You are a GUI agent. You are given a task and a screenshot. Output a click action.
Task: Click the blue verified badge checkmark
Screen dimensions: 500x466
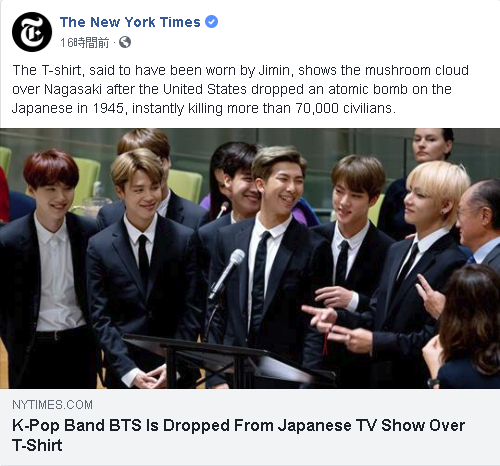tap(211, 22)
